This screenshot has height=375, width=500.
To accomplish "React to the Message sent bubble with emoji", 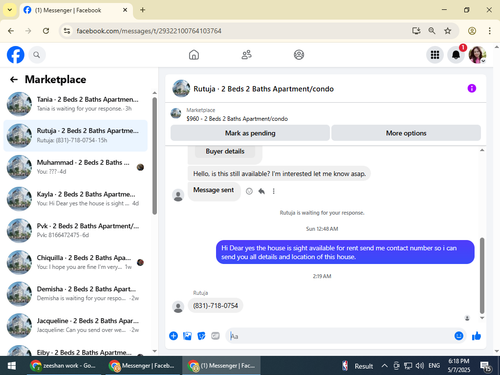I will [249, 191].
